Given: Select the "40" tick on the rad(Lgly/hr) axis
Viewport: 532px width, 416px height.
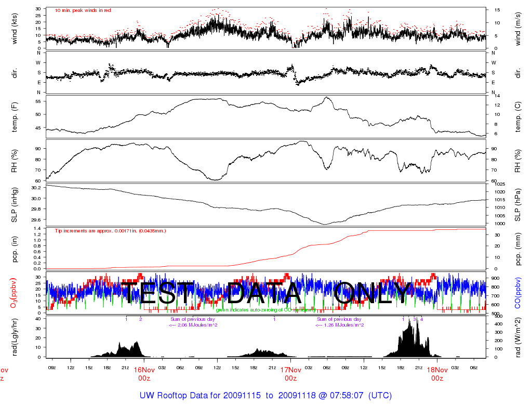Looking at the screenshot, I should point(38,319).
